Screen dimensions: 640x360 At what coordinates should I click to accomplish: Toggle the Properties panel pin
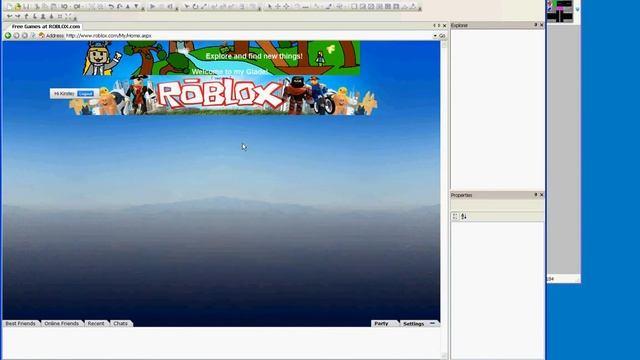coord(536,195)
